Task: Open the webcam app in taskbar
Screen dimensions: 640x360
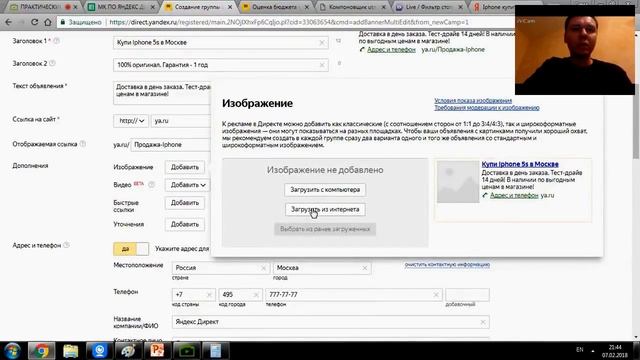Action: coord(100,351)
